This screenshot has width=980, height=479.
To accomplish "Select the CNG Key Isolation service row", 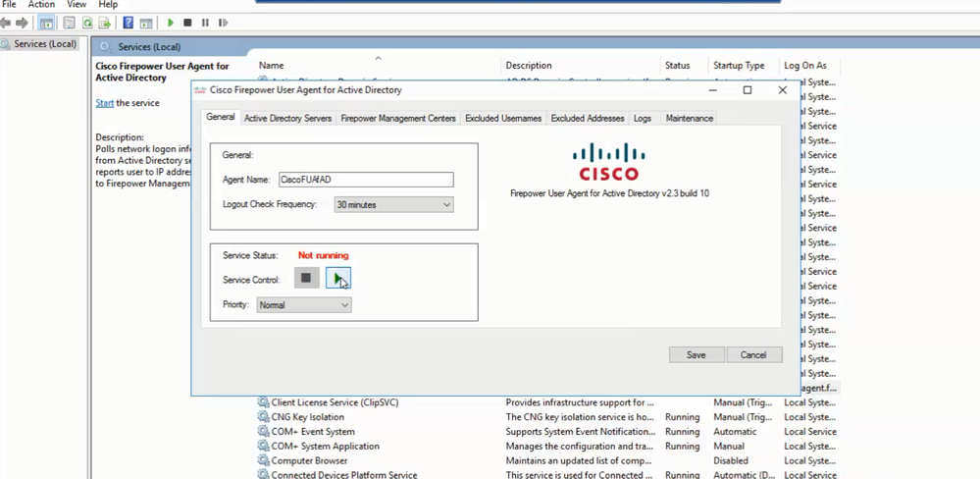I will tap(546, 417).
